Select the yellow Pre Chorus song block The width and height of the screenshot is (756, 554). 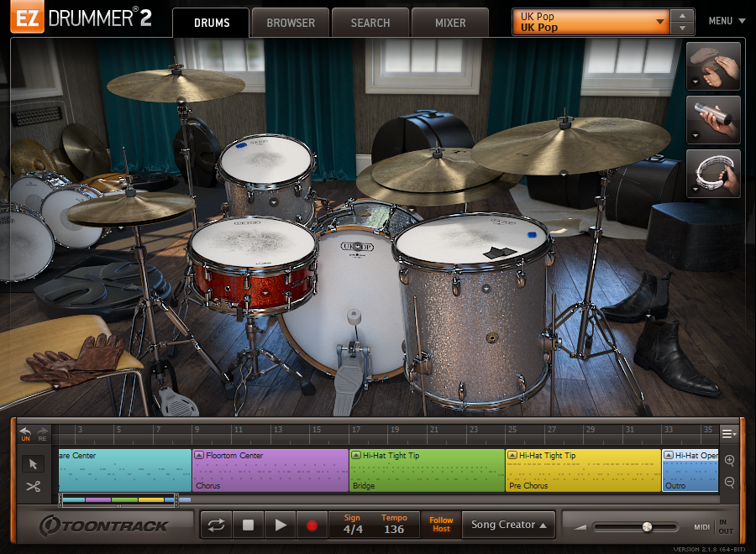pos(583,470)
